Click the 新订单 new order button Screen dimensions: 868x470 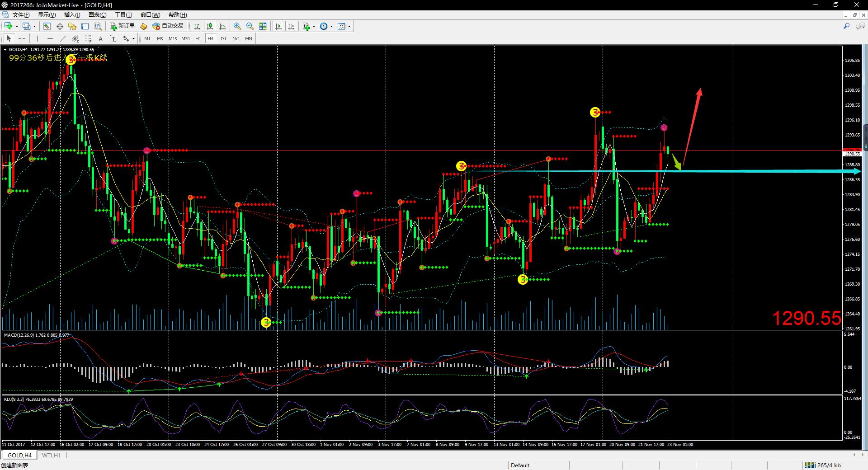point(122,26)
